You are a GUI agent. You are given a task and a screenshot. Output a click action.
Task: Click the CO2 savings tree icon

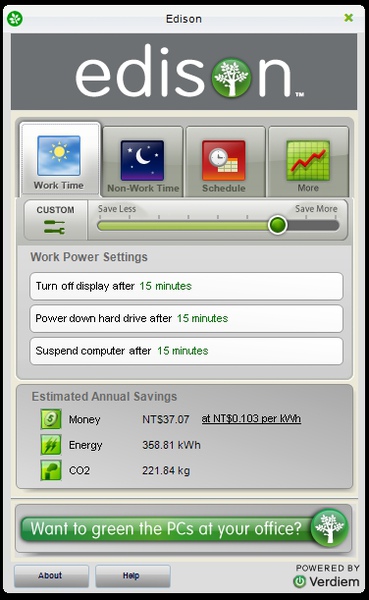click(51, 470)
